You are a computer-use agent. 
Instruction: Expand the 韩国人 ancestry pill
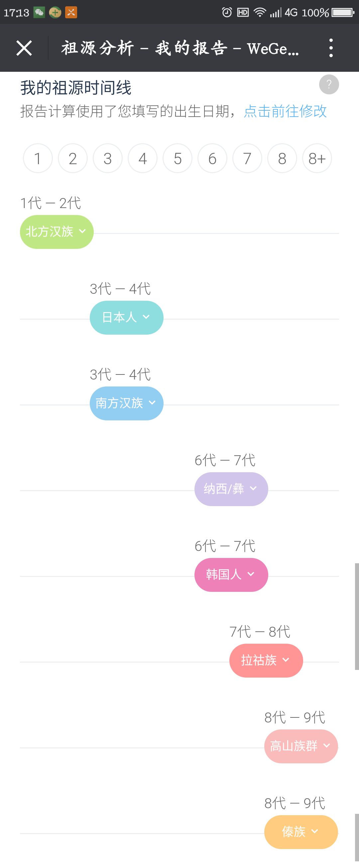[x=231, y=575]
